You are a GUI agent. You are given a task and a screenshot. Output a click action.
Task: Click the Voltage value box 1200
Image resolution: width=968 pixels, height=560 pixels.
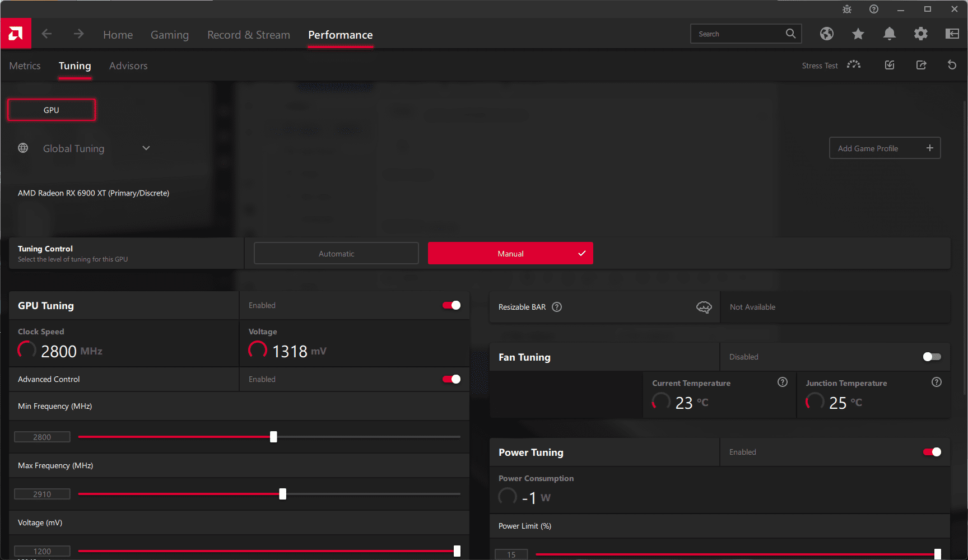pyautogui.click(x=42, y=551)
